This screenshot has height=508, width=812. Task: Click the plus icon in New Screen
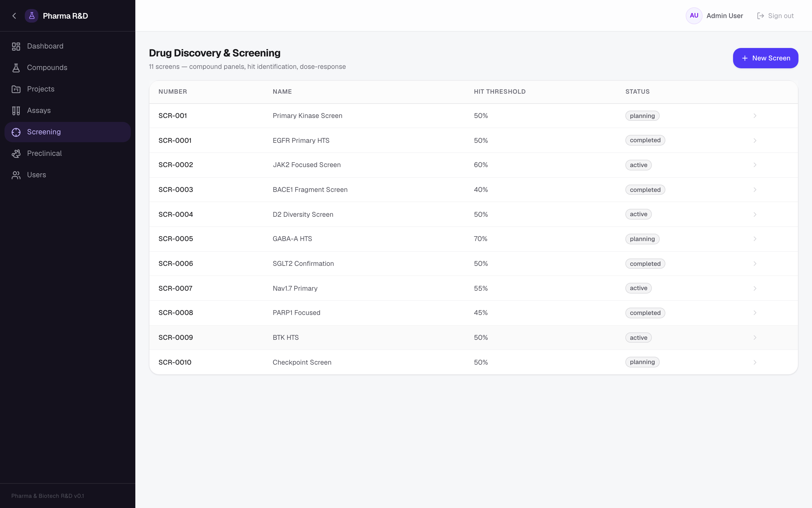click(x=745, y=58)
